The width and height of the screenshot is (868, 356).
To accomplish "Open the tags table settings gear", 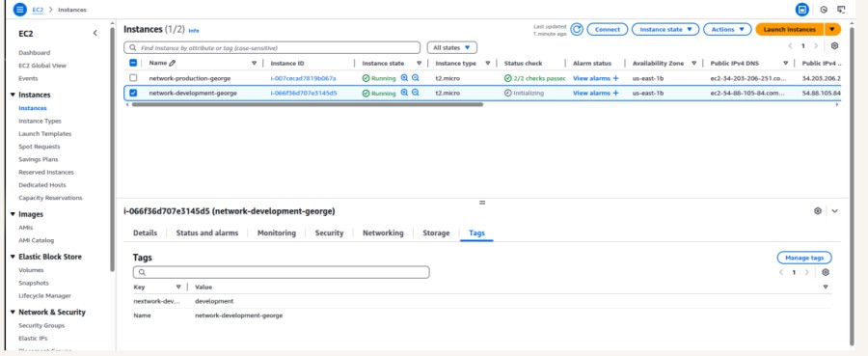I will pos(826,272).
